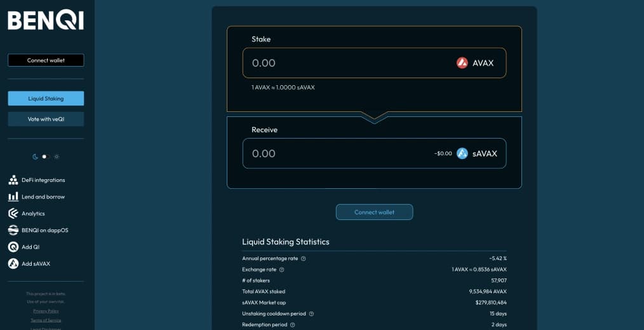The image size is (644, 330).
Task: Click the Add sAVAX token icon
Action: coord(13,263)
